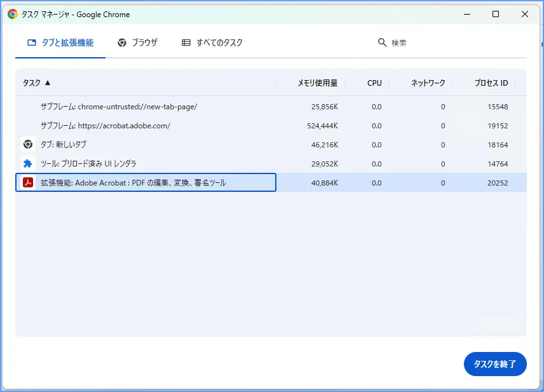Click the Chrome icon on the 新しいタブ row
Screen dimensions: 544x392
28,144
